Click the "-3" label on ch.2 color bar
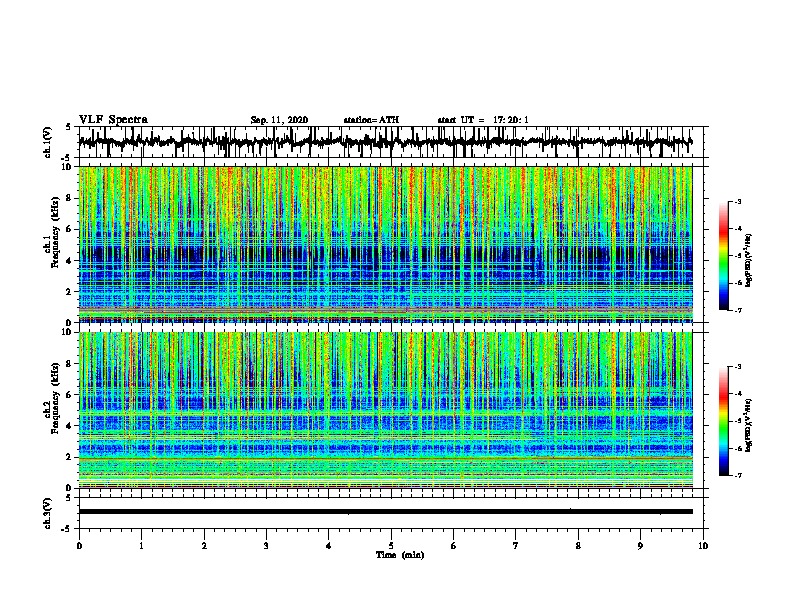Image resolution: width=792 pixels, height=612 pixels. [738, 367]
